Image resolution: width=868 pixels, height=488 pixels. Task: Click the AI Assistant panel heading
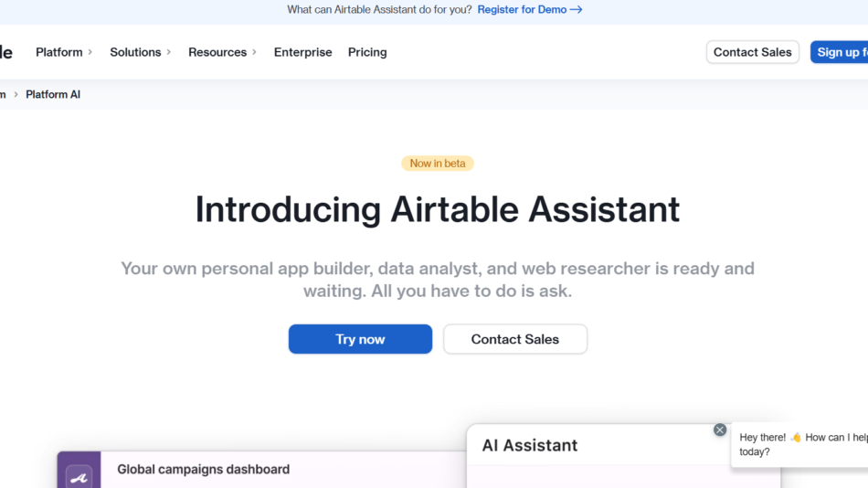(x=530, y=445)
